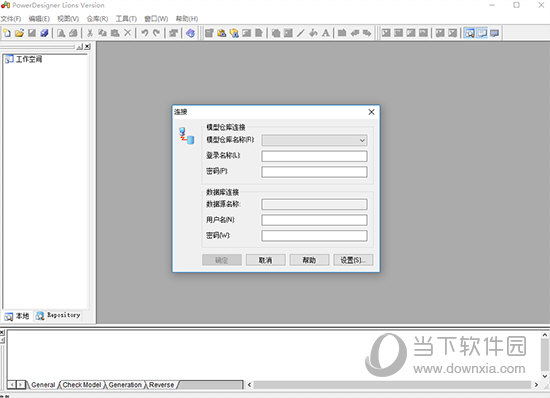This screenshot has width=550, height=398.
Task: Click the letter A text tool icon
Action: [326, 33]
